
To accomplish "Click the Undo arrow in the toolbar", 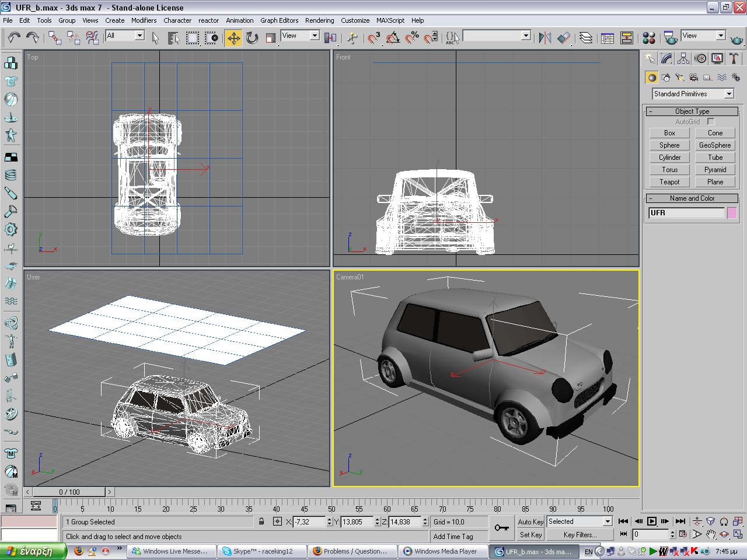I will (x=13, y=38).
